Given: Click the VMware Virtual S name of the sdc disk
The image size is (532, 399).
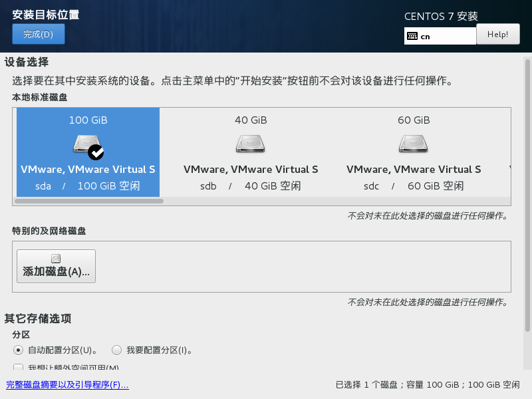Looking at the screenshot, I should pyautogui.click(x=414, y=170).
